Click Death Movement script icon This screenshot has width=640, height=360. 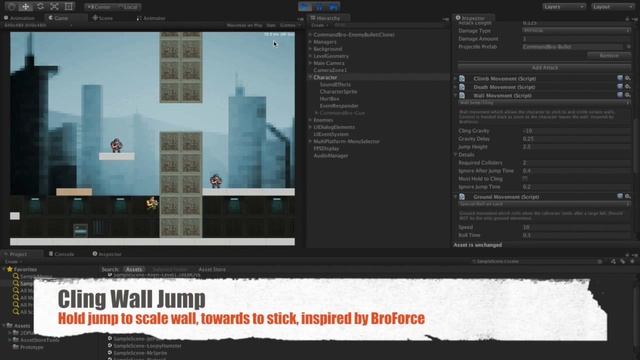(462, 87)
